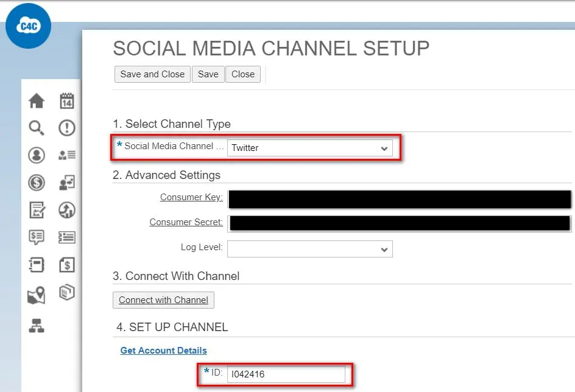575x392 pixels.
Task: Click the Consumer Key input field
Action: click(x=400, y=199)
